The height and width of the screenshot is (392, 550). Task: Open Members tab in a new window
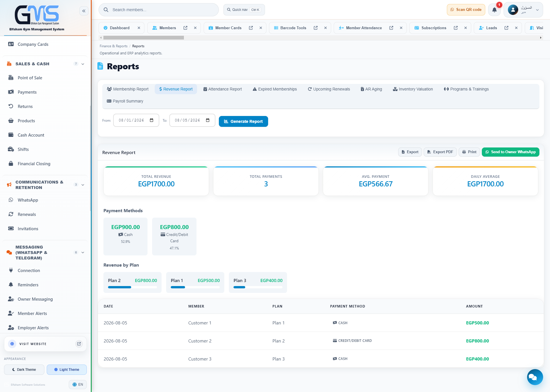pos(185,28)
